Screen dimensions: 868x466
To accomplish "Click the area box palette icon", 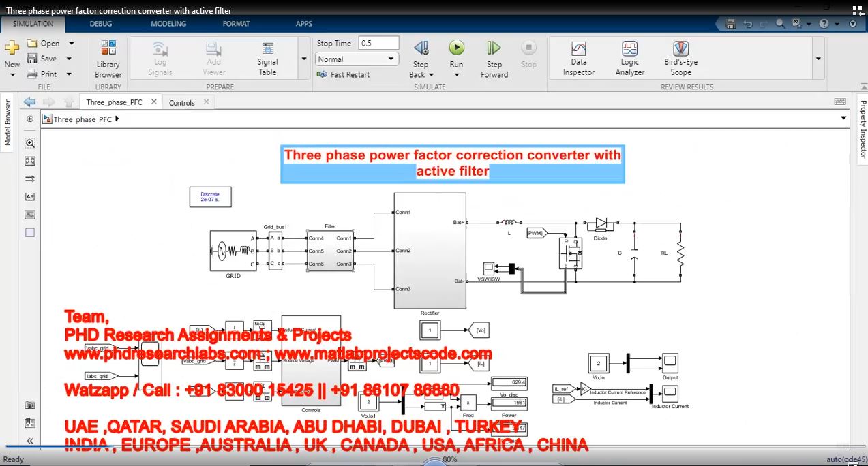I will tap(29, 232).
